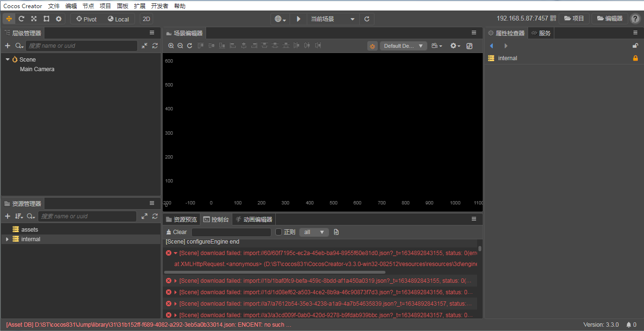Switch to the 服务 tab
The height and width of the screenshot is (331, 644).
coord(541,33)
